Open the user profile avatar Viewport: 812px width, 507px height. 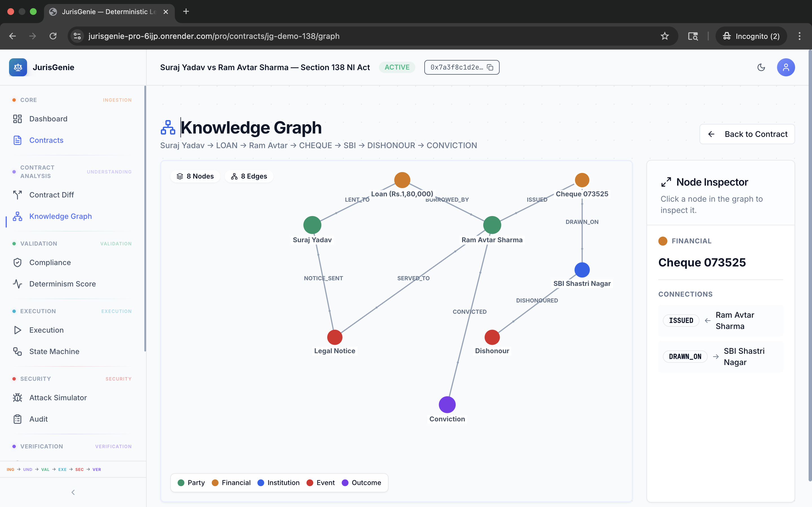785,67
